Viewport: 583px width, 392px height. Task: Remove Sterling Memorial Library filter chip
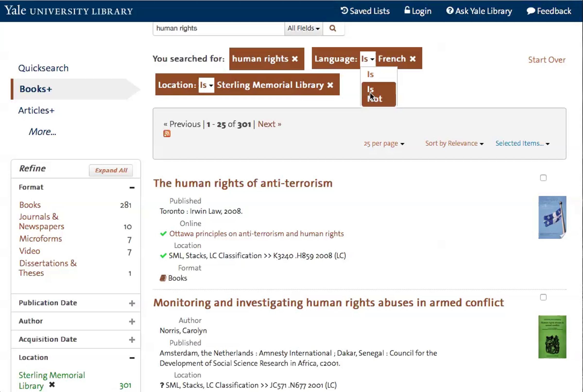coord(330,85)
